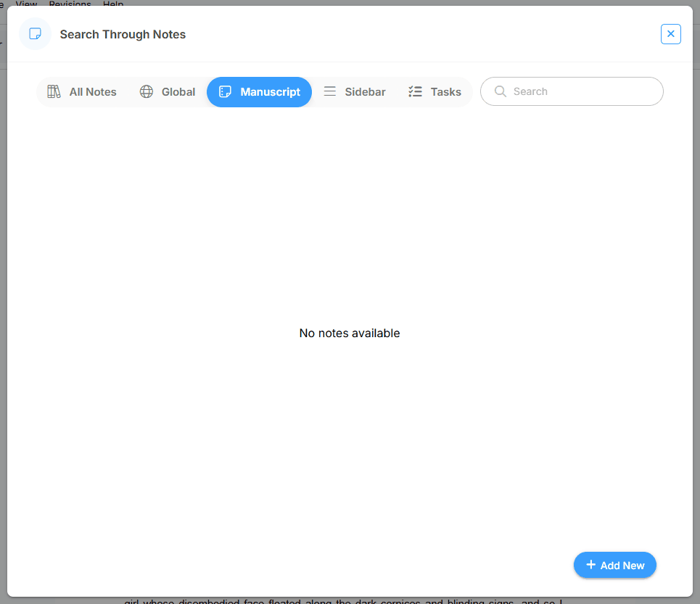Click the sticky note icon on Manuscript tab
Screen dimensions: 700x604
[x=226, y=92]
